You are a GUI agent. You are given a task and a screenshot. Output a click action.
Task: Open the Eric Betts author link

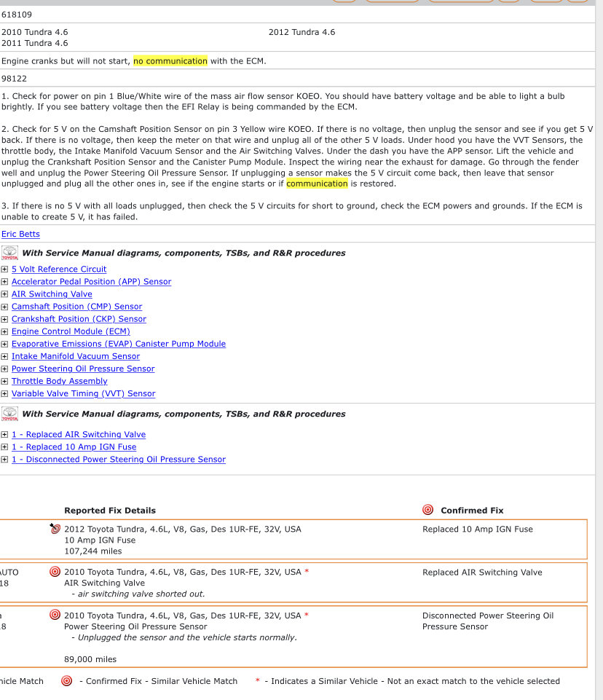(x=20, y=234)
